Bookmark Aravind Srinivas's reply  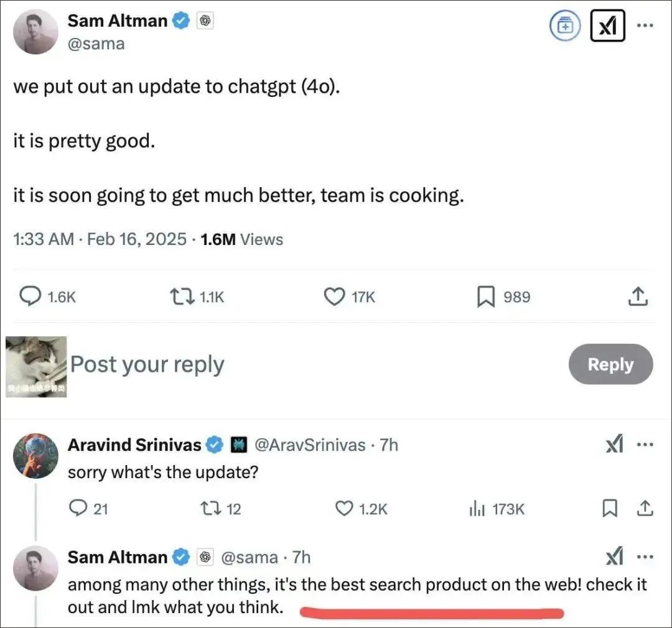[x=610, y=509]
